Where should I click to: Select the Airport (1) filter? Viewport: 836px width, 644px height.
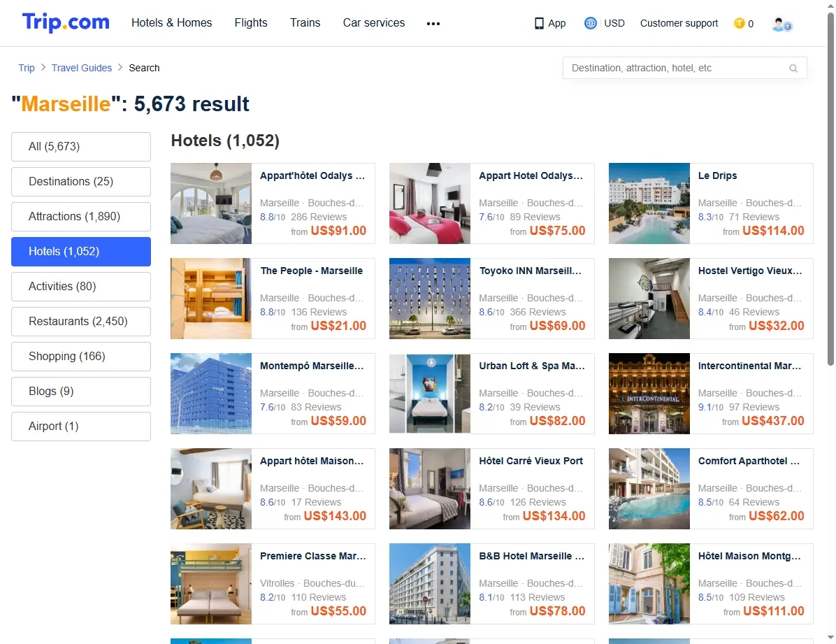pos(81,427)
